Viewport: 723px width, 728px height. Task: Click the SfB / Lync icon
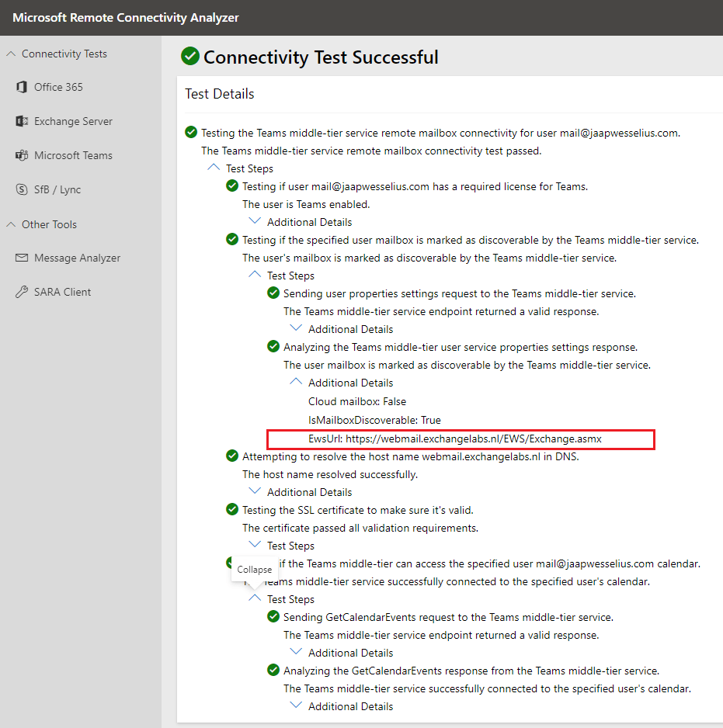pyautogui.click(x=22, y=189)
